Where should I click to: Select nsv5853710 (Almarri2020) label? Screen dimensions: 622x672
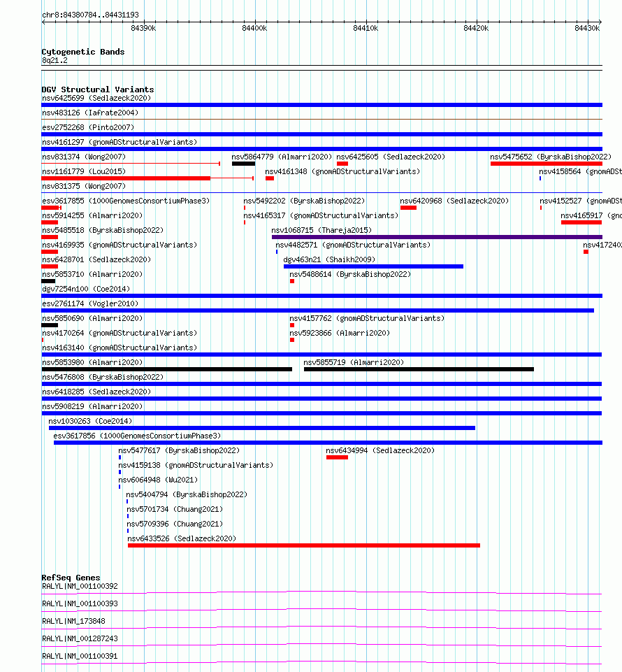[x=92, y=274]
